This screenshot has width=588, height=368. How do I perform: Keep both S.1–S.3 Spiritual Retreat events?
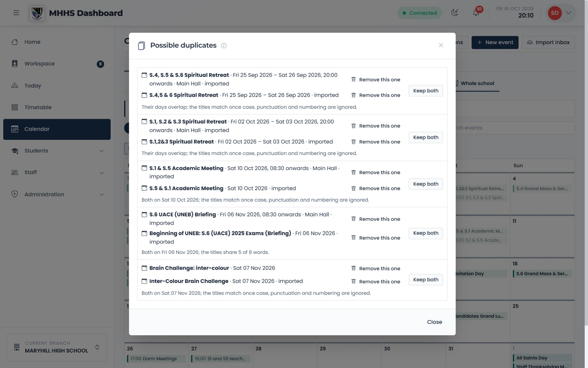point(426,137)
